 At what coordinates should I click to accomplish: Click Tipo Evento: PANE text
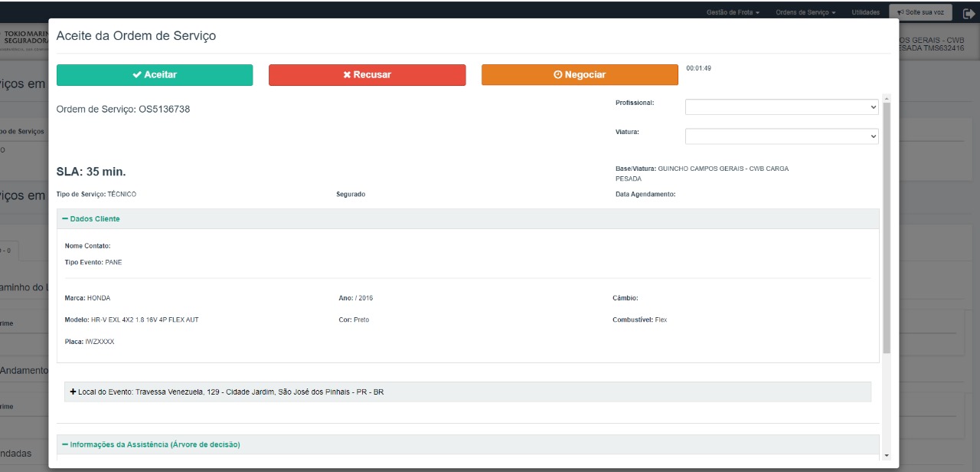[93, 262]
